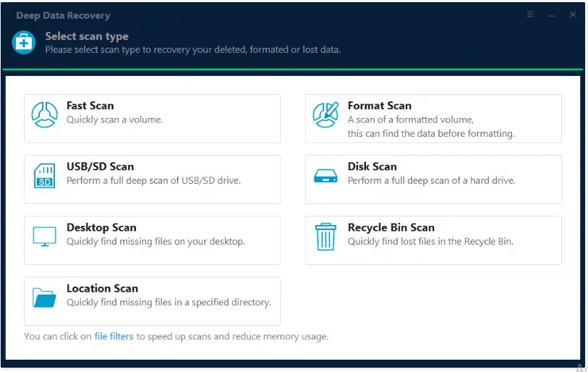Click the 'Quickly scan a volume.' description
The height and width of the screenshot is (372, 588).
click(115, 119)
